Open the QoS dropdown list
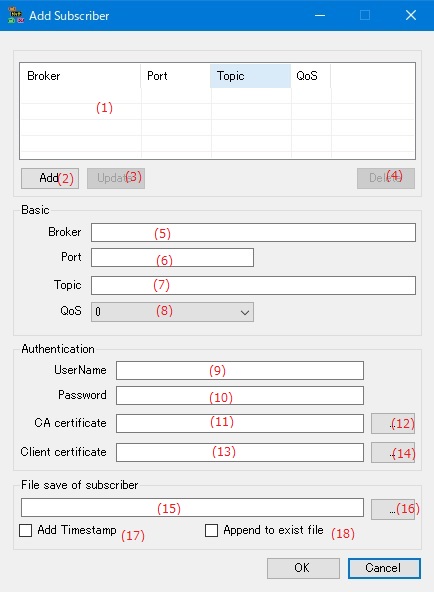 [172, 312]
